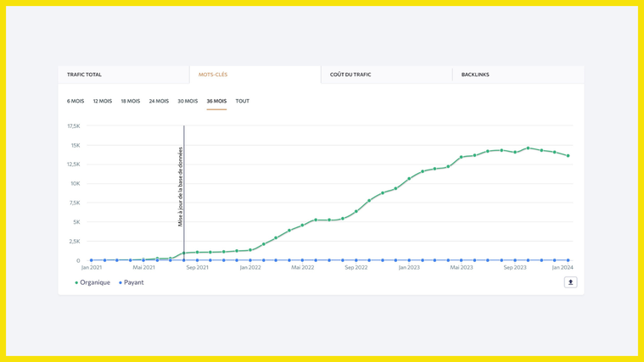Click the last organic data point, Jan 2024
Viewport: 644px width, 362px height.
[568, 156]
